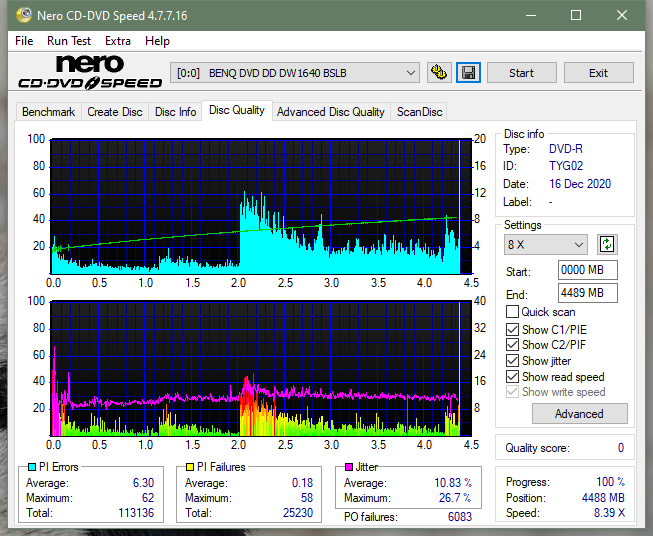This screenshot has width=653, height=536.
Task: Close the Nero CD-DVD Speed window
Action: click(x=622, y=15)
